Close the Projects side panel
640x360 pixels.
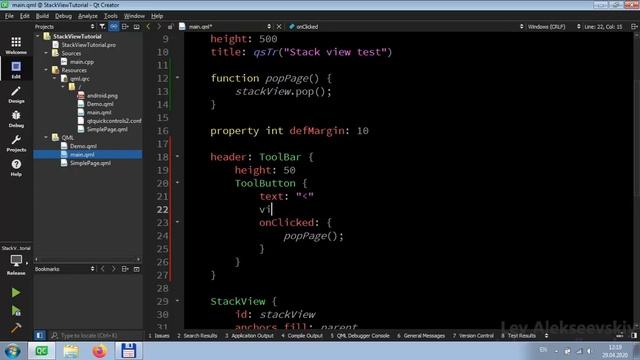(137, 27)
